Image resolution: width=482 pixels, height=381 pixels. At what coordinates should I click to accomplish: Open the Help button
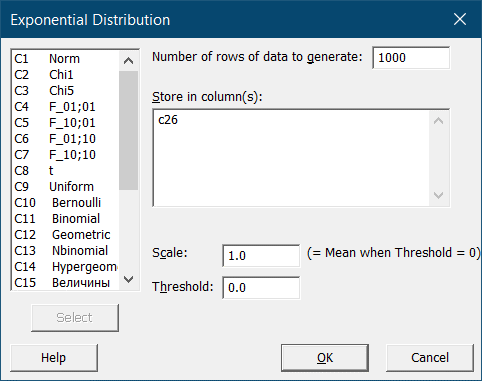point(54,358)
